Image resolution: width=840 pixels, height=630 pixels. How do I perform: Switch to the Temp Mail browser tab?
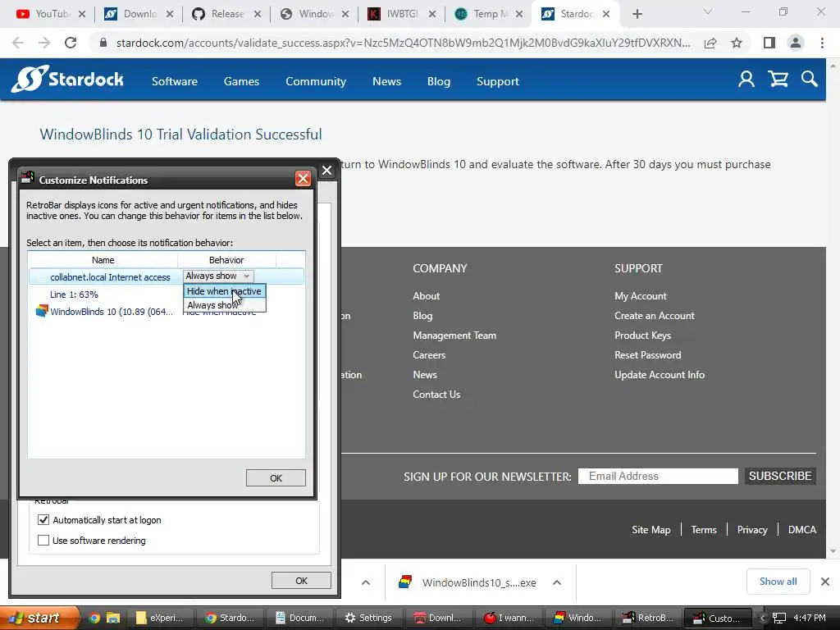pyautogui.click(x=489, y=14)
